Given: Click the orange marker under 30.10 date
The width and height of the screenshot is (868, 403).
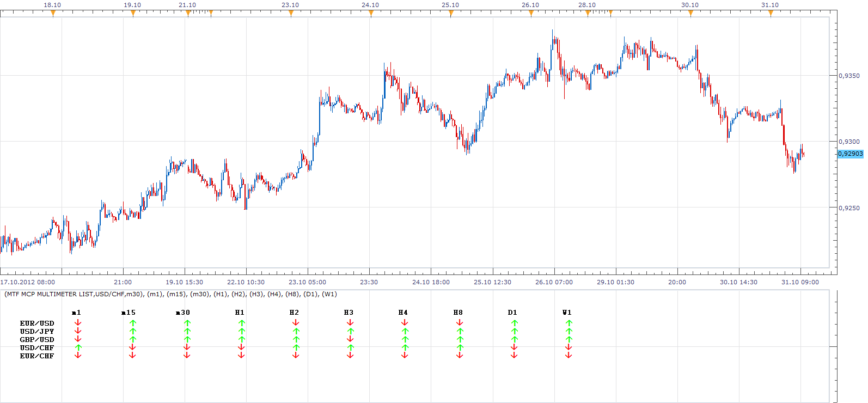Looking at the screenshot, I should tap(690, 14).
